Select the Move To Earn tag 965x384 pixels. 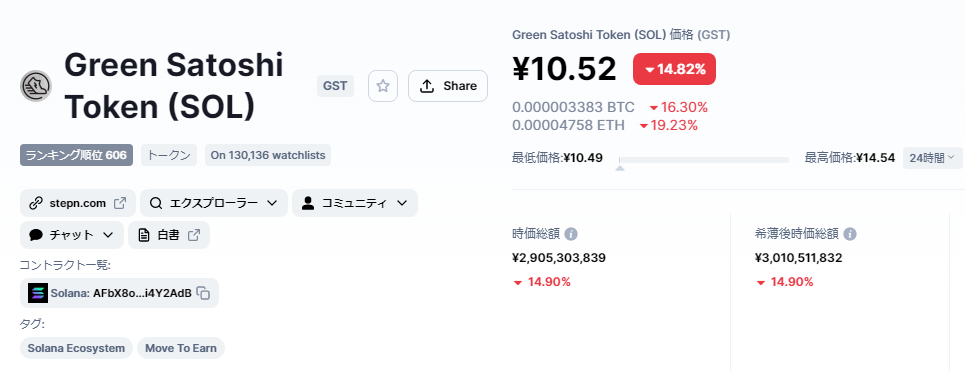[181, 348]
